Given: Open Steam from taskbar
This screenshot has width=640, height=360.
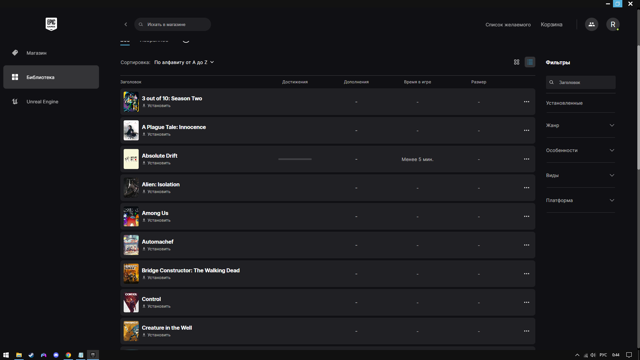Looking at the screenshot, I should 31,355.
